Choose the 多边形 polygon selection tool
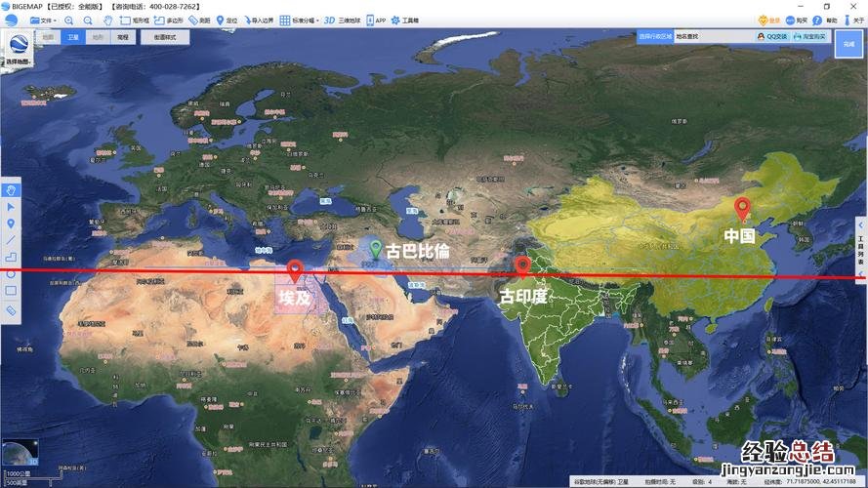 coord(168,20)
